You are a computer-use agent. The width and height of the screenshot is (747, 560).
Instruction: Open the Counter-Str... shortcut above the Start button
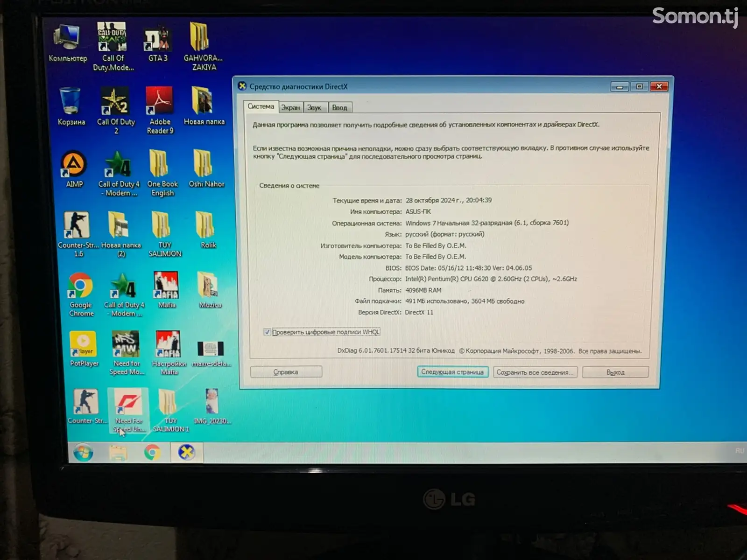87,406
